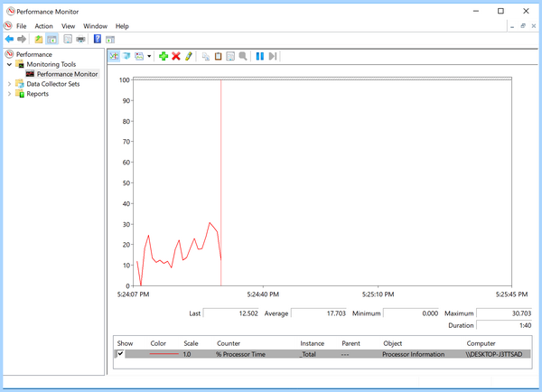The width and height of the screenshot is (542, 392).
Task: Click Zoom magnifier icon
Action: [243, 56]
